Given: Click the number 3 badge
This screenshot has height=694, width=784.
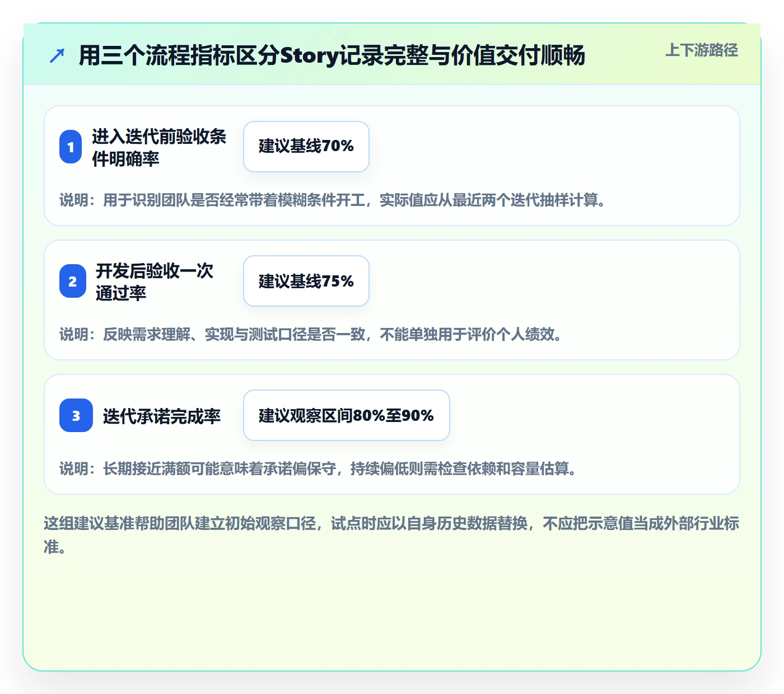Looking at the screenshot, I should pyautogui.click(x=76, y=415).
